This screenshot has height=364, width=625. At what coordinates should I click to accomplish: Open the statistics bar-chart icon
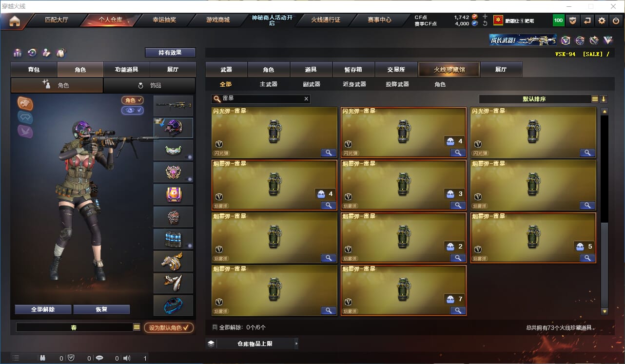[18, 53]
